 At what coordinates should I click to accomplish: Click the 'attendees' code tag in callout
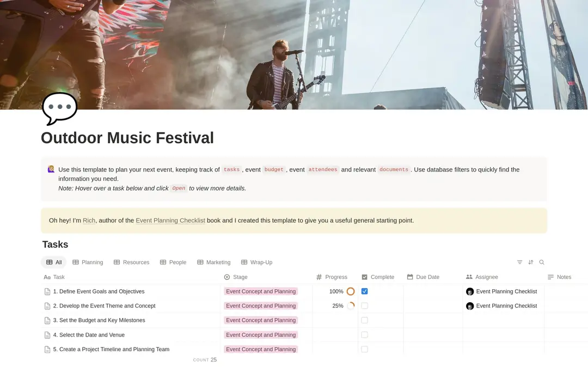[x=322, y=169]
